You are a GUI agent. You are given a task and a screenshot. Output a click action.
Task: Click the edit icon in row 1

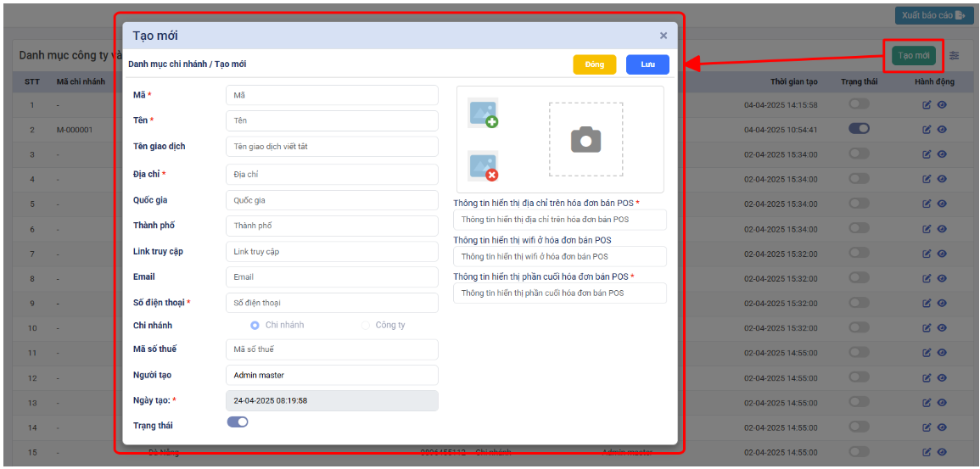[927, 105]
